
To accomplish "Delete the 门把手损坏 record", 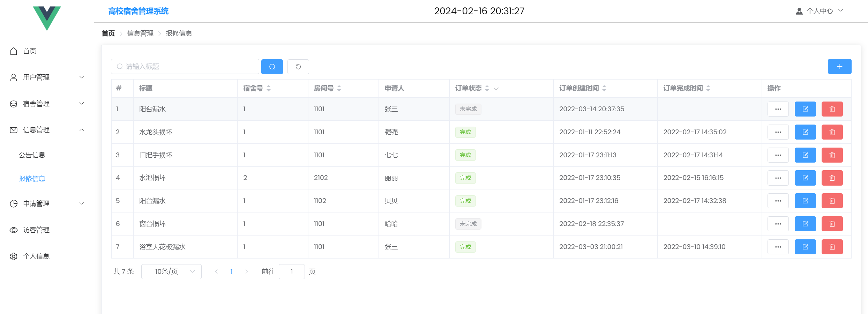I will click(832, 155).
